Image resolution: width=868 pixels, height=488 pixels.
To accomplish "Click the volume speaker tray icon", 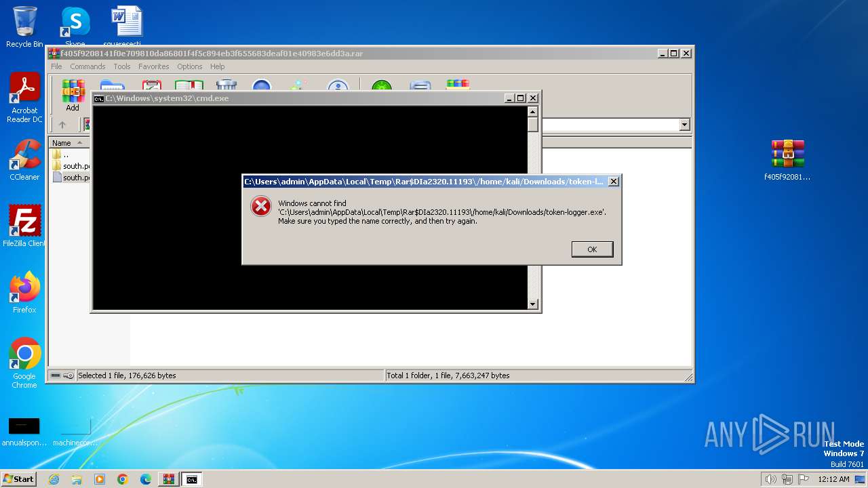I will point(770,479).
